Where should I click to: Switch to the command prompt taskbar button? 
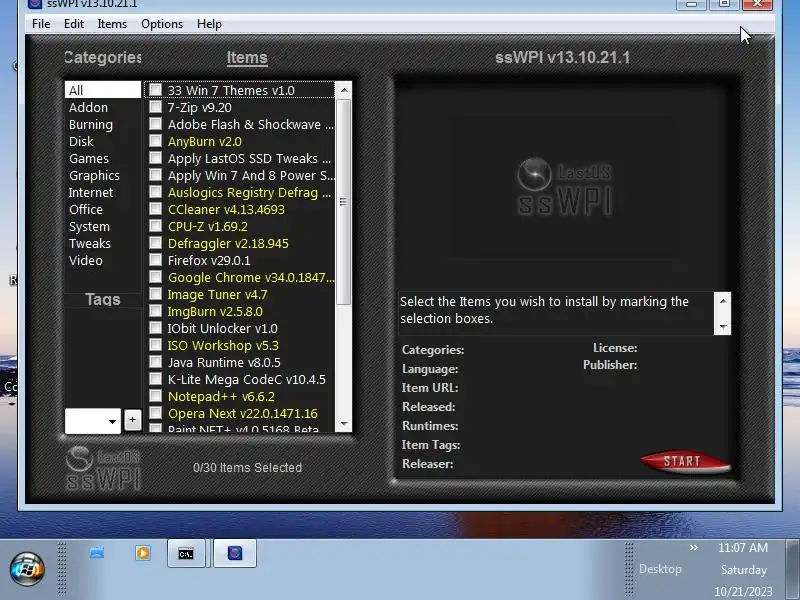pos(186,554)
